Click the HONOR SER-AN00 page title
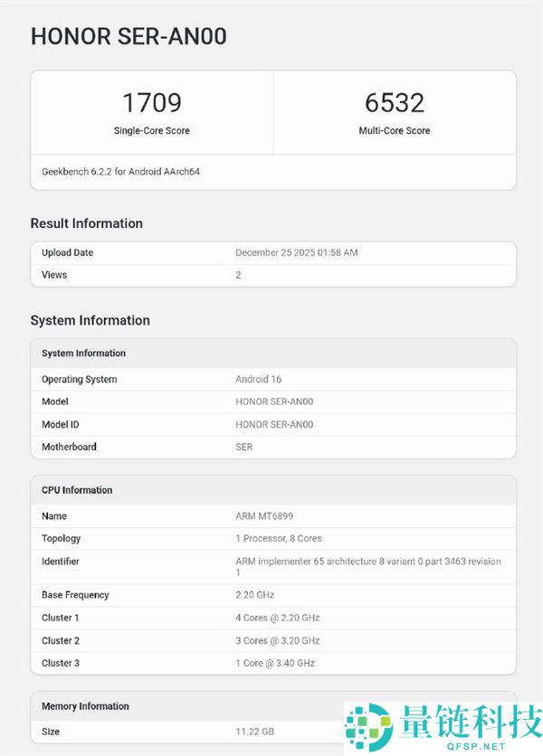Image resolution: width=543 pixels, height=756 pixels. tap(129, 36)
